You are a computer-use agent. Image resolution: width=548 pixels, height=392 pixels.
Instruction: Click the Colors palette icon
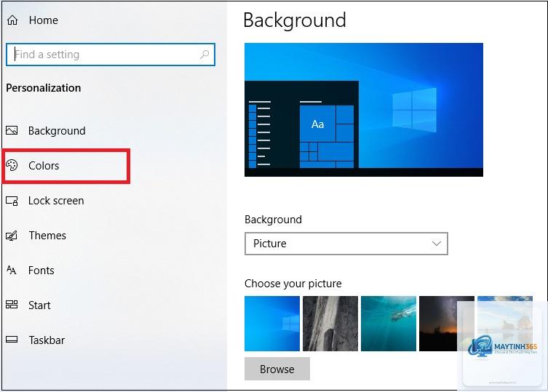point(12,165)
